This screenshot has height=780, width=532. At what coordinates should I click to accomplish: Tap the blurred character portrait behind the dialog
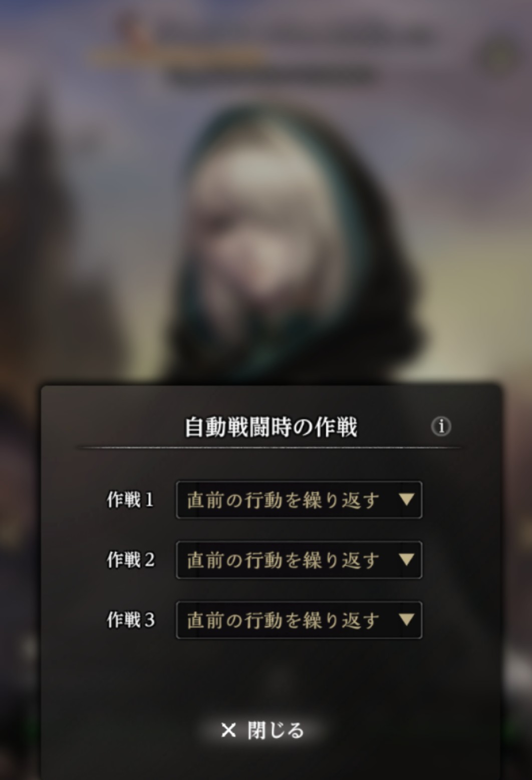pyautogui.click(x=281, y=240)
